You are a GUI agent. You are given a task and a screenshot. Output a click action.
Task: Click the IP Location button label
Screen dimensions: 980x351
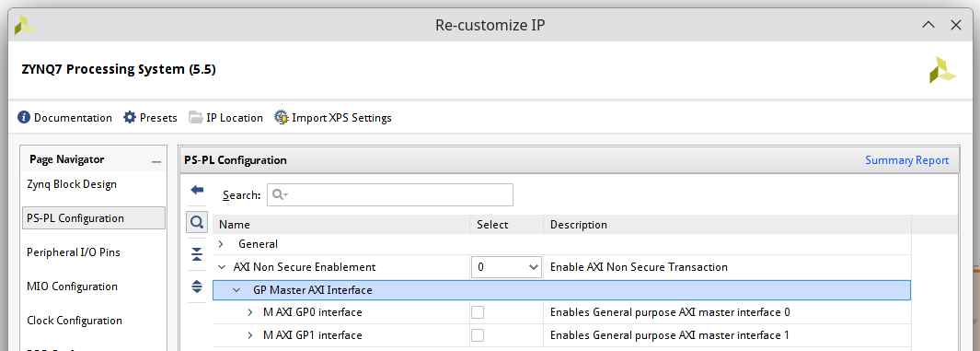pyautogui.click(x=235, y=118)
